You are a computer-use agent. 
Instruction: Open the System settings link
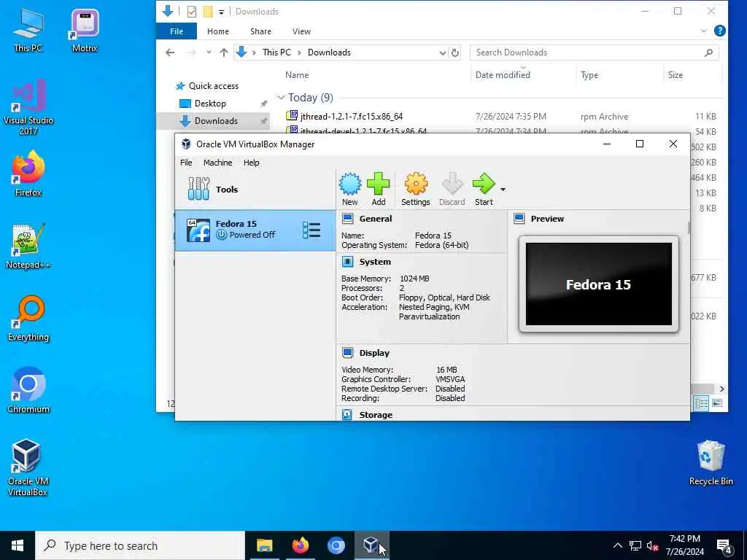[x=375, y=262]
